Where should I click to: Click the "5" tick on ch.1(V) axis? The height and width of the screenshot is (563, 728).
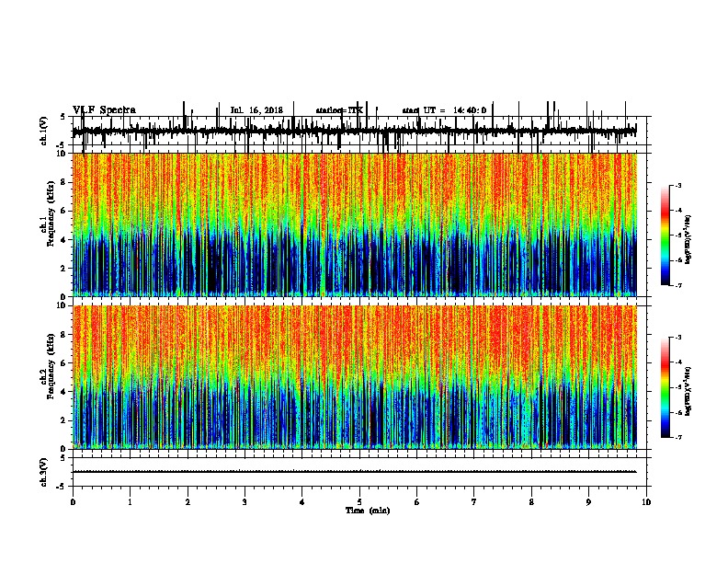(63, 117)
